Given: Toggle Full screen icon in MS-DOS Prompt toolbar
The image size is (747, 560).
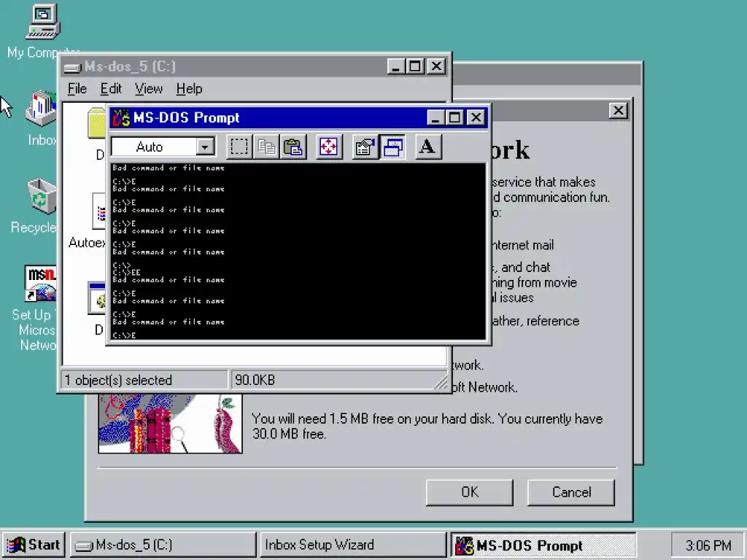Looking at the screenshot, I should [328, 147].
